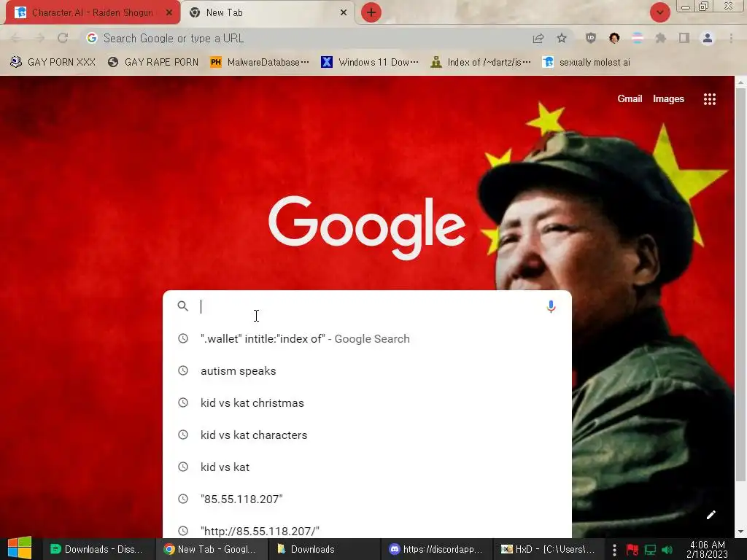Show hidden tray icons with the three dots

click(614, 550)
